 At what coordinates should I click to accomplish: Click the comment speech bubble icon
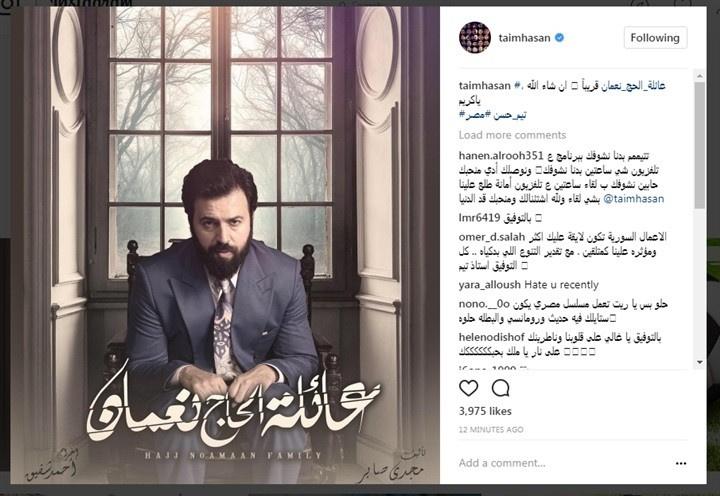pyautogui.click(x=500, y=388)
